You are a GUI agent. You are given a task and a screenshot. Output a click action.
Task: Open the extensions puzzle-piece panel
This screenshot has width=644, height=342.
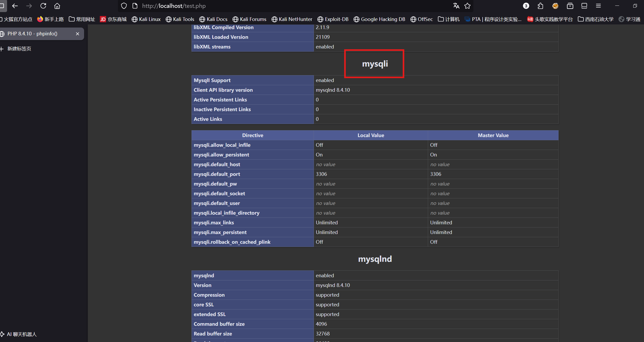(540, 6)
